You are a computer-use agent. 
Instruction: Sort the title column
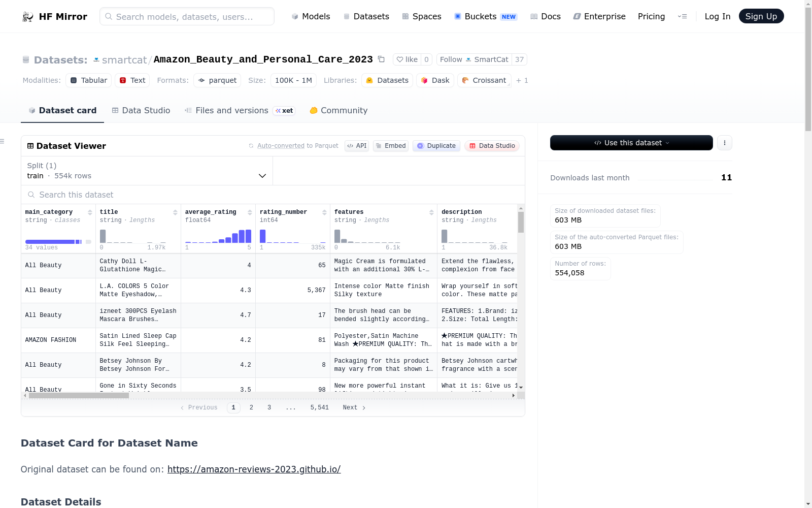175,212
